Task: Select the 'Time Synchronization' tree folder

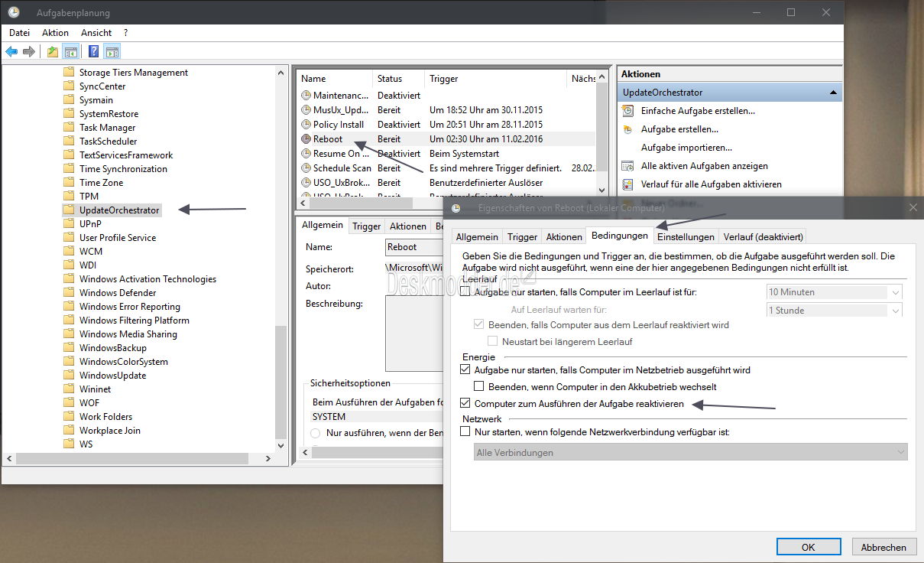Action: [x=123, y=169]
